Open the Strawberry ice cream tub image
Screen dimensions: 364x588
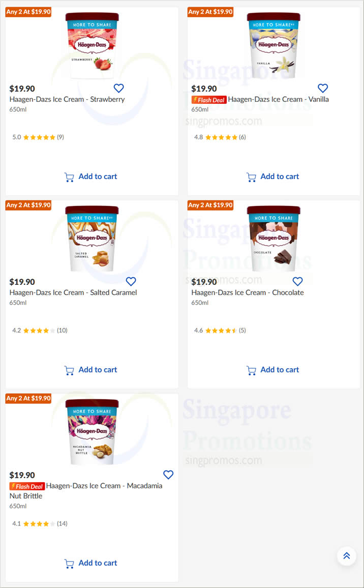92,45
